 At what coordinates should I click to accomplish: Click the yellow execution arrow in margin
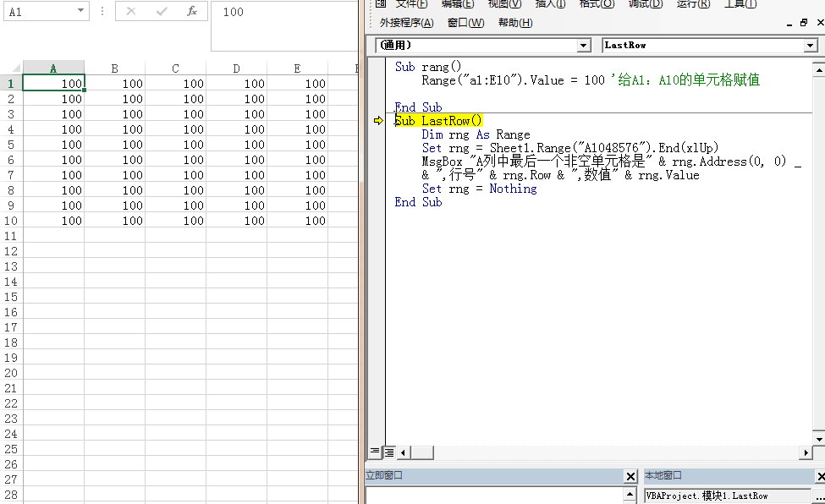(378, 121)
